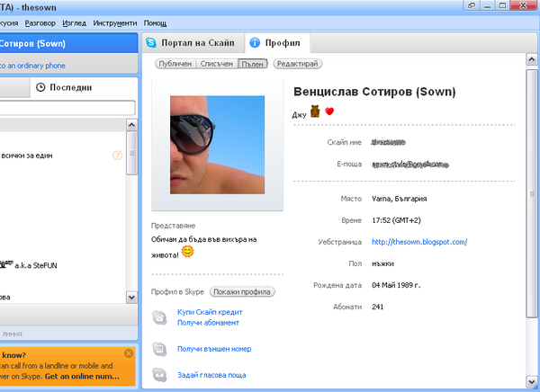Click the Получи външен номер link
The height and width of the screenshot is (392, 540).
pos(214,349)
